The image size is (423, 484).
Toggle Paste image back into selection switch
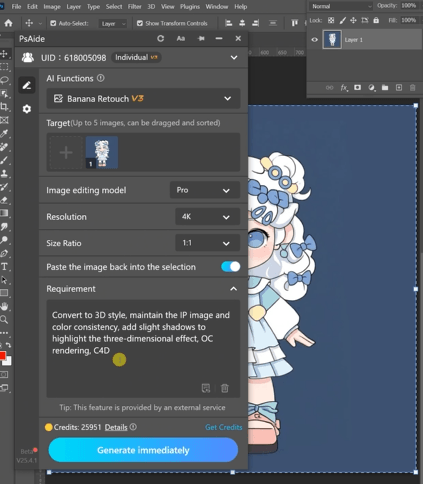point(230,267)
